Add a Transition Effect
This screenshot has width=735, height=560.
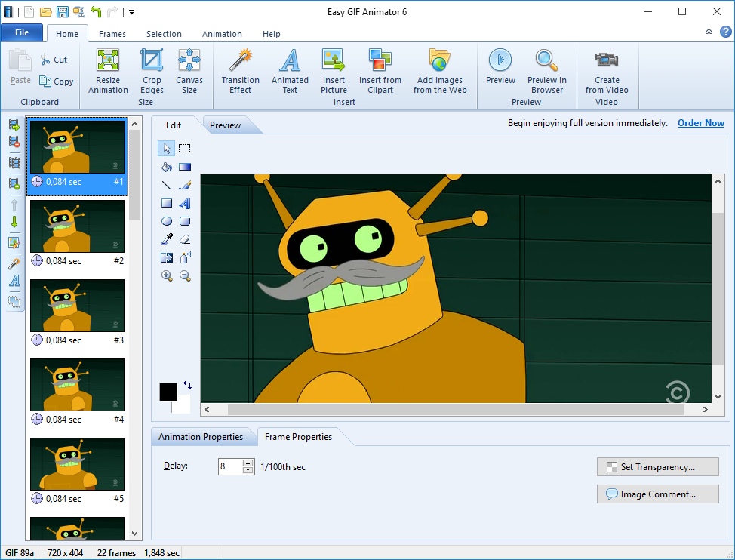[241, 71]
